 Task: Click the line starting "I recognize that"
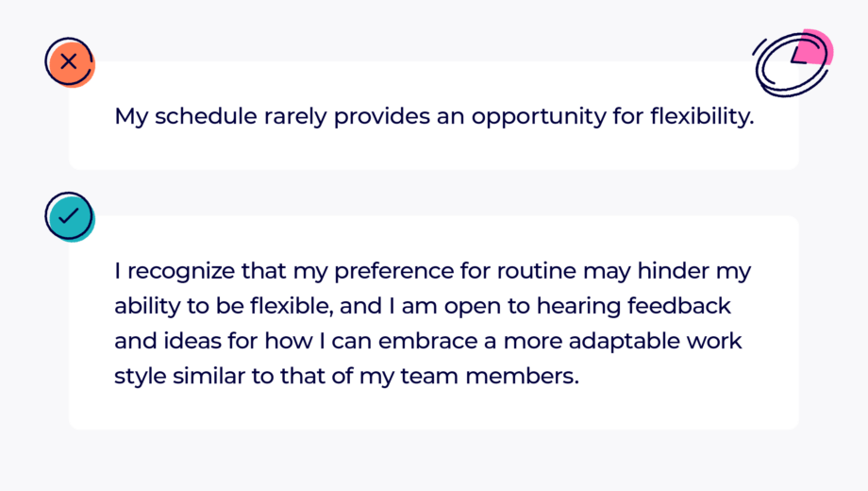432,273
